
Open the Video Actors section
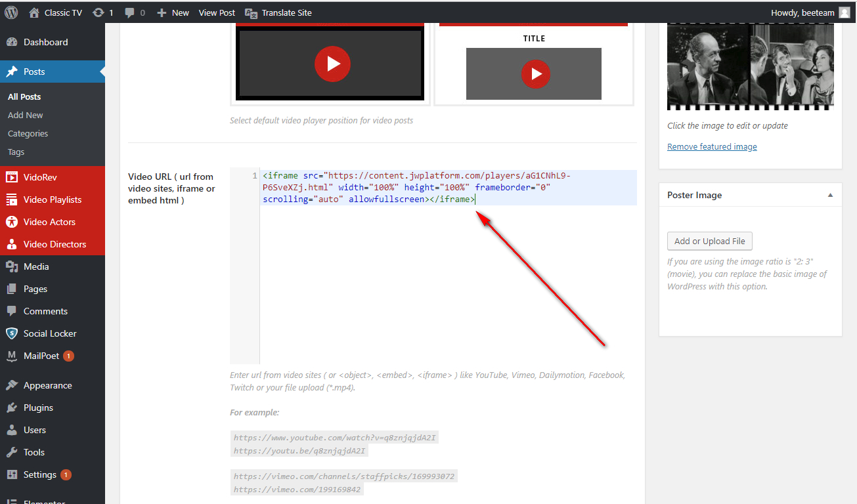click(x=49, y=222)
